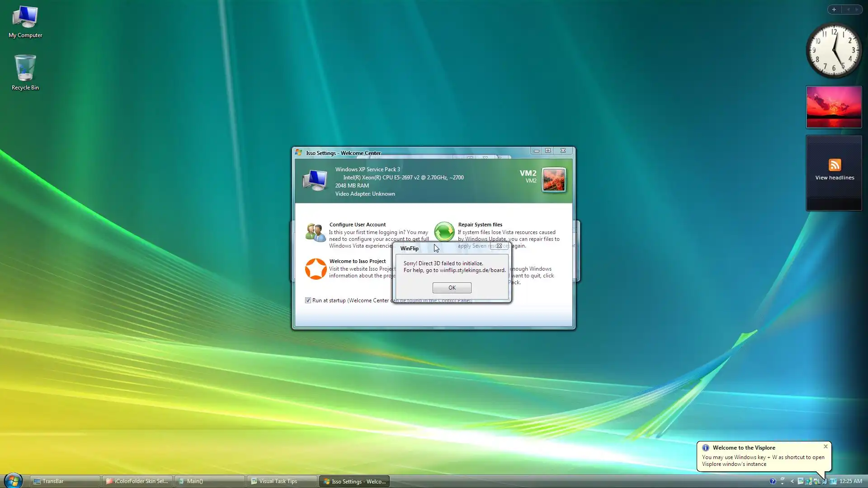Click the green Repair System files icon
The image size is (868, 488).
click(444, 232)
